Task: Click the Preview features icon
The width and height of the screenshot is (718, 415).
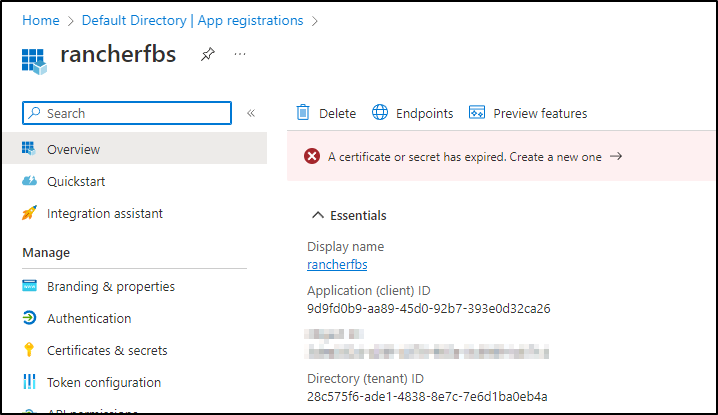Action: (x=477, y=112)
